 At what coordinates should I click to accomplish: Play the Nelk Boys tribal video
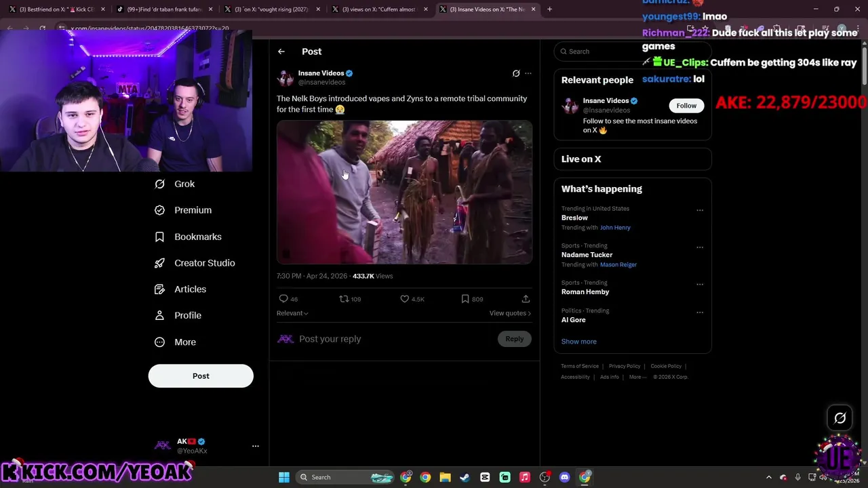click(x=404, y=192)
